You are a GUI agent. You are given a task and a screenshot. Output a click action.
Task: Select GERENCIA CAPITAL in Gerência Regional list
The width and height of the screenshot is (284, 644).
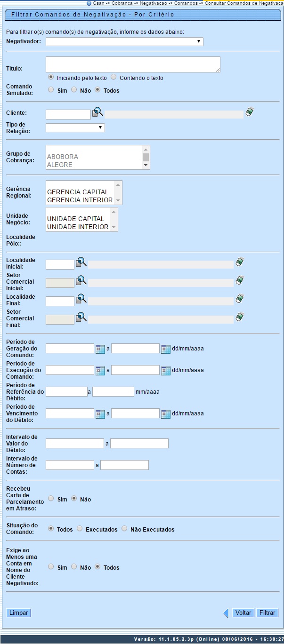(x=78, y=192)
